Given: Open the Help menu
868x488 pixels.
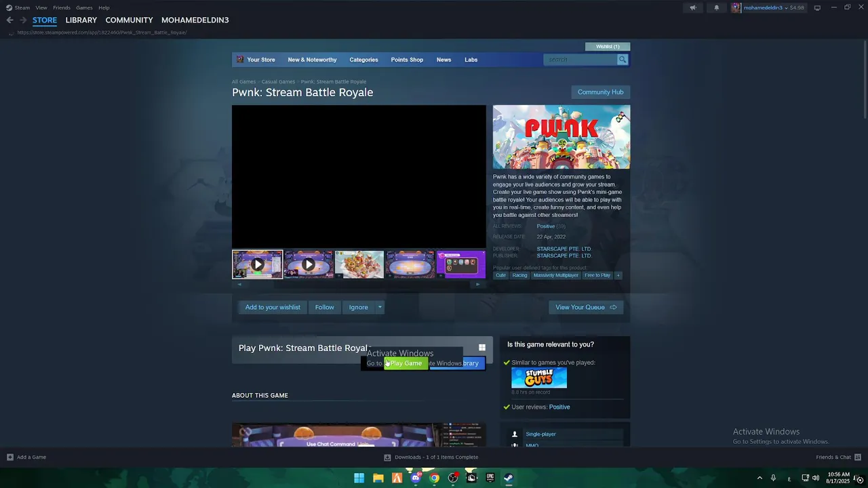Looking at the screenshot, I should click(x=104, y=7).
